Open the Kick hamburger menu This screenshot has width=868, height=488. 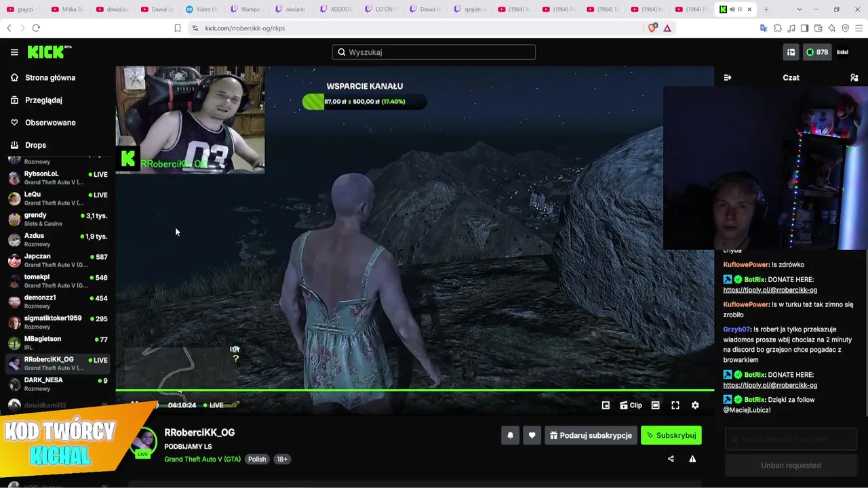[14, 52]
